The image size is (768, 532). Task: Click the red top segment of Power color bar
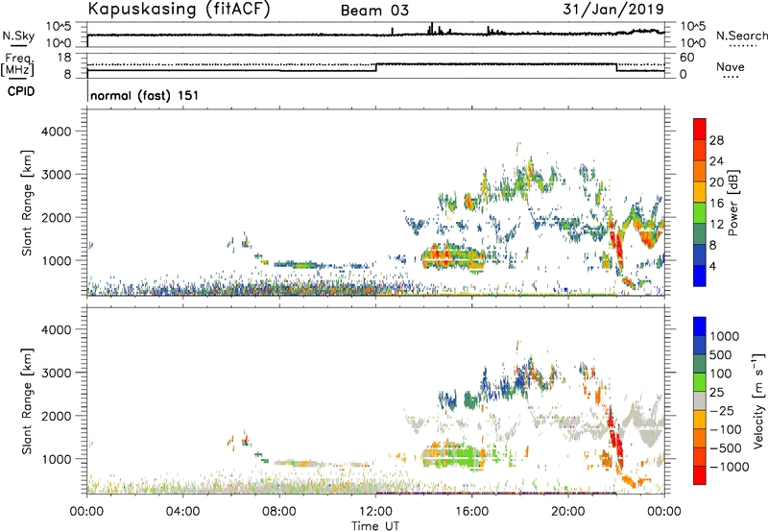coord(700,129)
